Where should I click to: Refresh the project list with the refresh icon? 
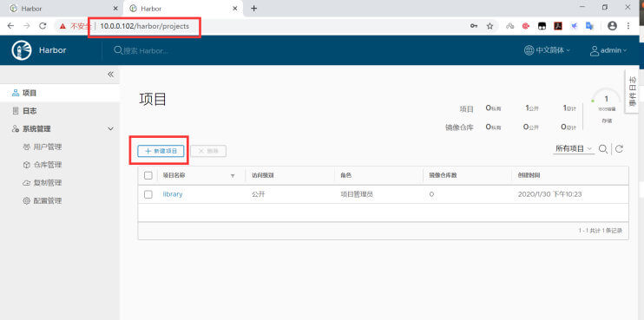tap(620, 149)
